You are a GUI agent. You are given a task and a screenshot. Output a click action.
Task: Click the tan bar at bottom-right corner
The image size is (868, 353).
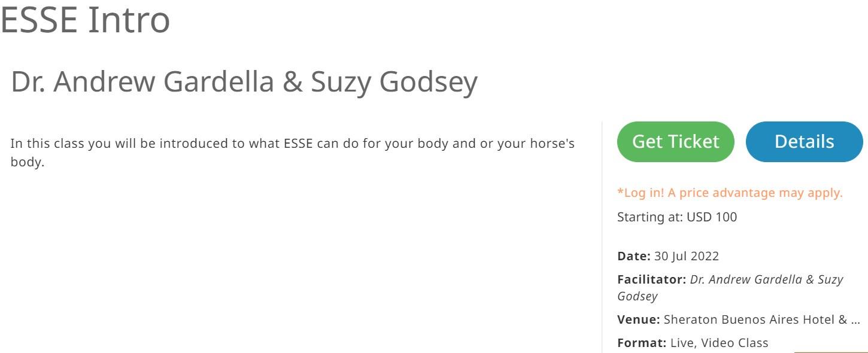click(831, 351)
